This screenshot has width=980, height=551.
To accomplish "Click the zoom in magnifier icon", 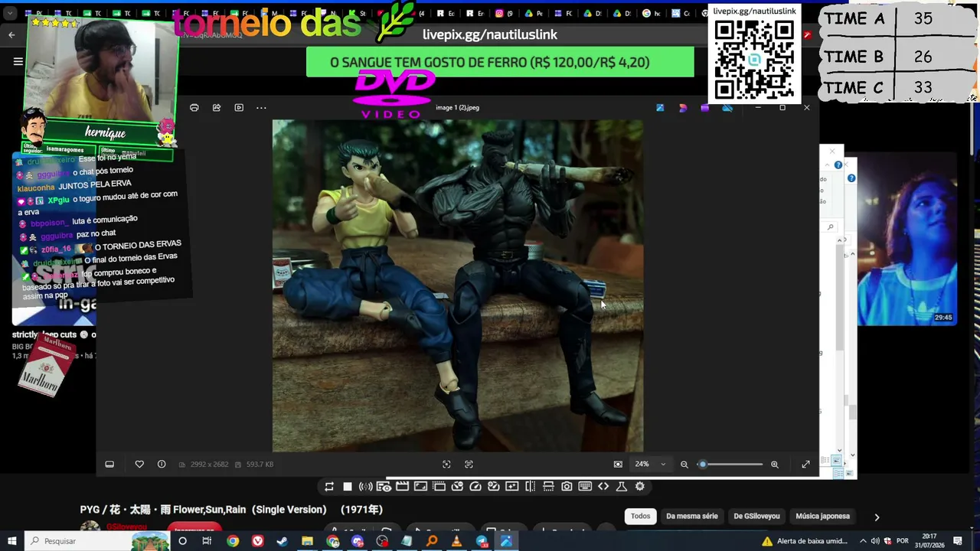I will pyautogui.click(x=775, y=465).
